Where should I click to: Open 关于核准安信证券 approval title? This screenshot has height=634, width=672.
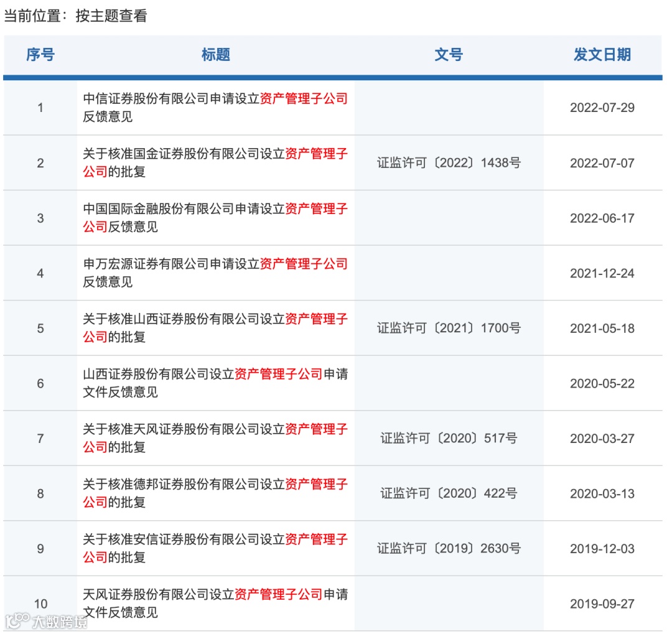pos(215,548)
